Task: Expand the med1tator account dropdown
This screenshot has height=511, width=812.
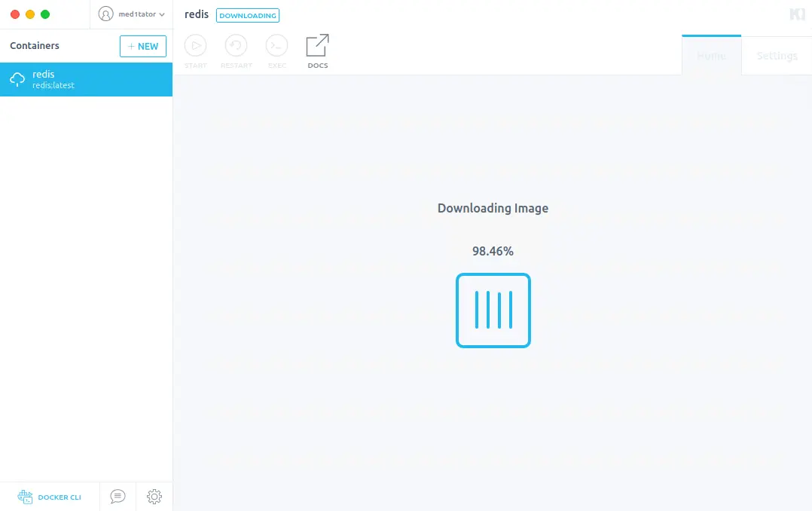Action: 141,14
